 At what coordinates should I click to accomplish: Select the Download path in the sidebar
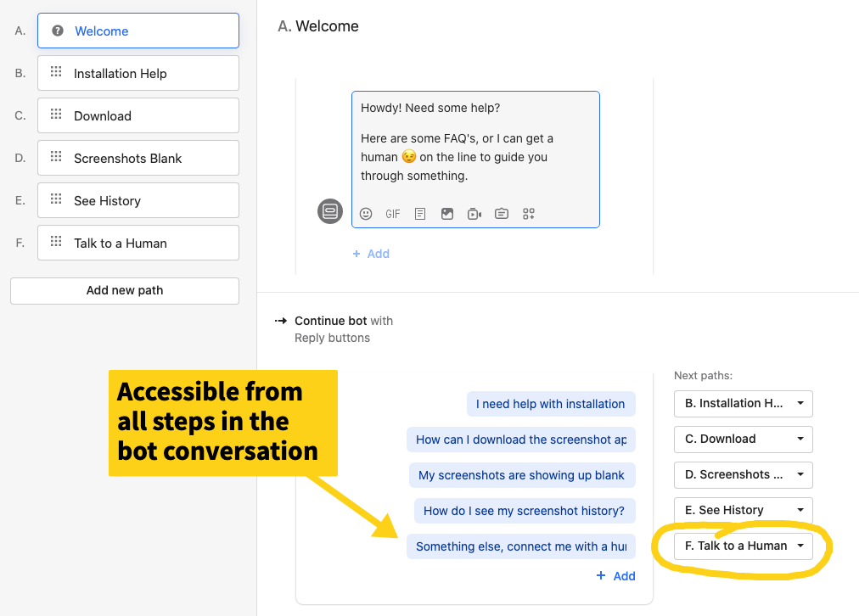pyautogui.click(x=138, y=115)
